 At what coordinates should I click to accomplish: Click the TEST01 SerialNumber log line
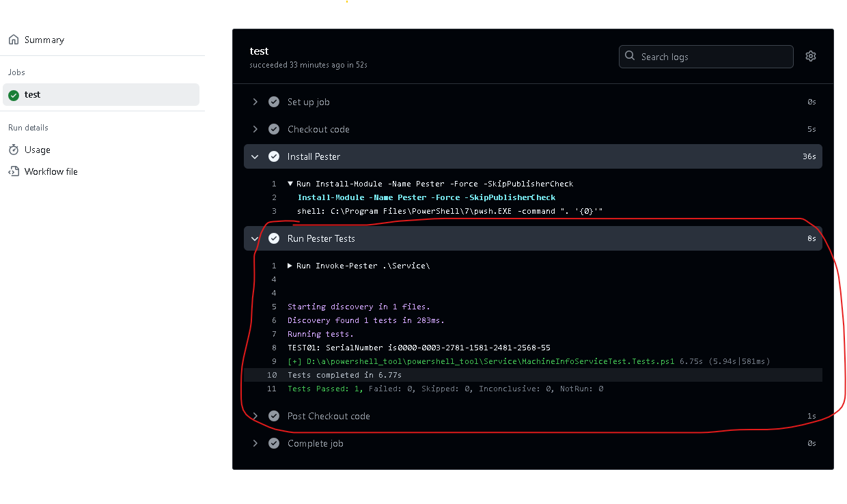[419, 348]
